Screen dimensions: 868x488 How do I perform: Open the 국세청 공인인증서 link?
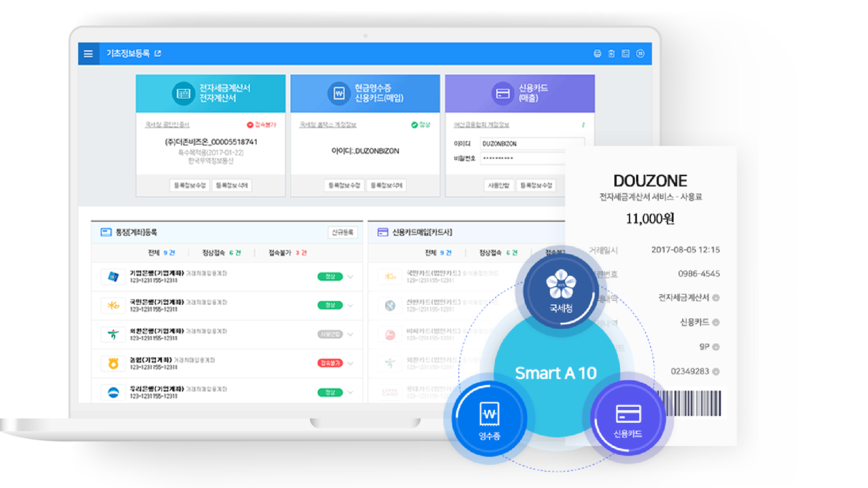[167, 125]
